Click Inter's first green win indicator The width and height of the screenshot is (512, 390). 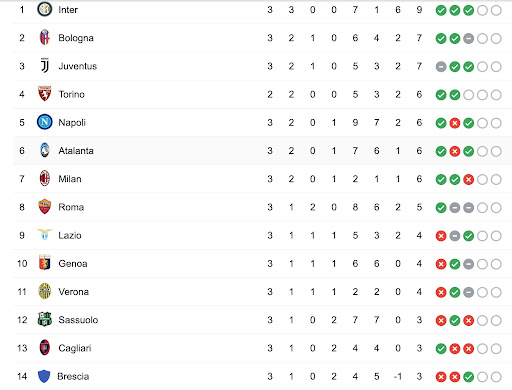[x=441, y=10]
